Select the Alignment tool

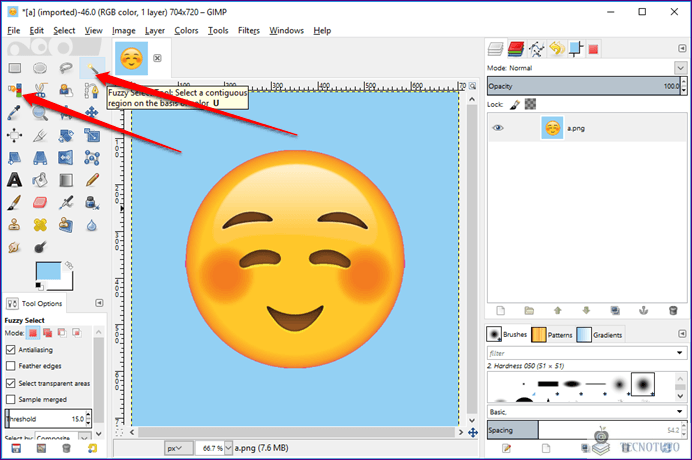tap(14, 135)
